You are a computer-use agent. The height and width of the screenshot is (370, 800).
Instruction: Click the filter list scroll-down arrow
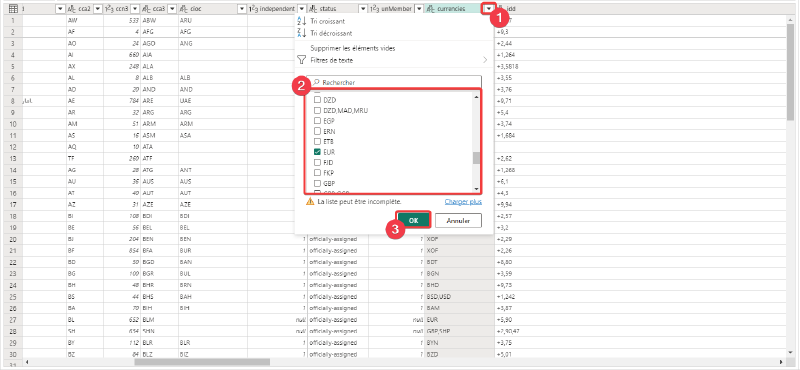pos(477,188)
